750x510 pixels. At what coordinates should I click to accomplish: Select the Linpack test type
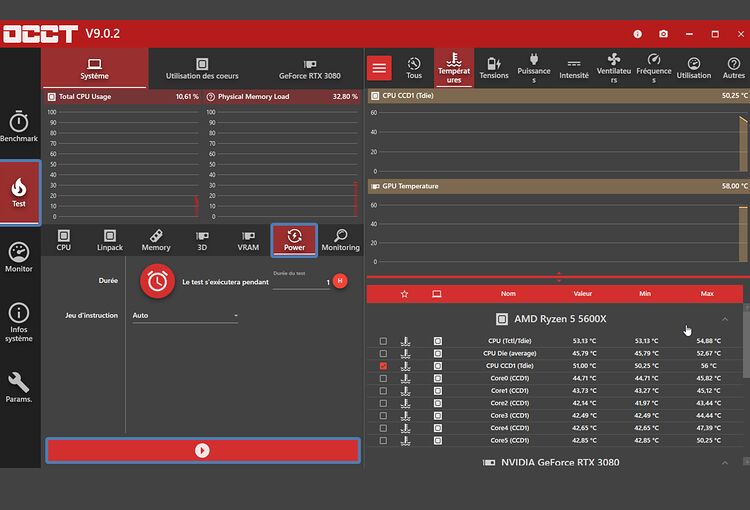pyautogui.click(x=110, y=240)
